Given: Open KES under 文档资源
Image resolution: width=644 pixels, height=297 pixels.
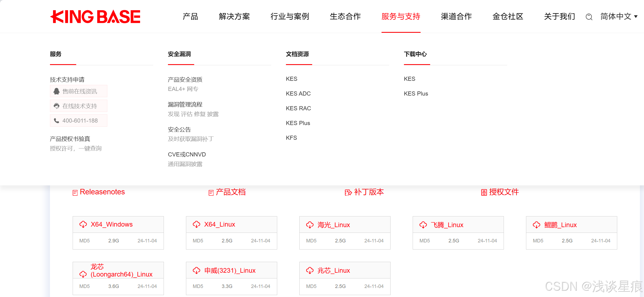Looking at the screenshot, I should [x=291, y=79].
